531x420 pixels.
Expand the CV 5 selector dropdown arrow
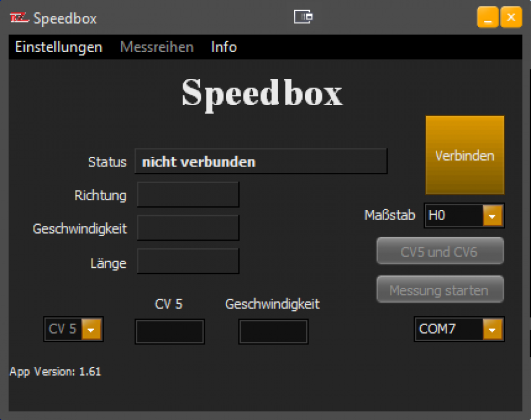[91, 329]
